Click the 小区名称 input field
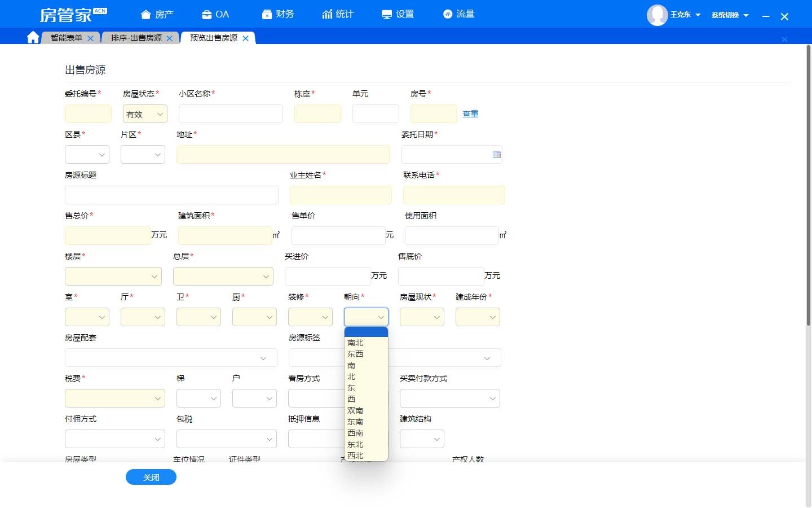812x508 pixels. coord(231,114)
